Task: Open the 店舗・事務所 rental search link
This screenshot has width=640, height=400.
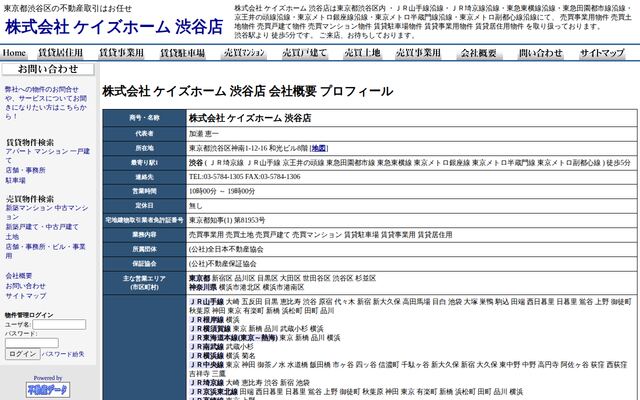Action: [25, 170]
